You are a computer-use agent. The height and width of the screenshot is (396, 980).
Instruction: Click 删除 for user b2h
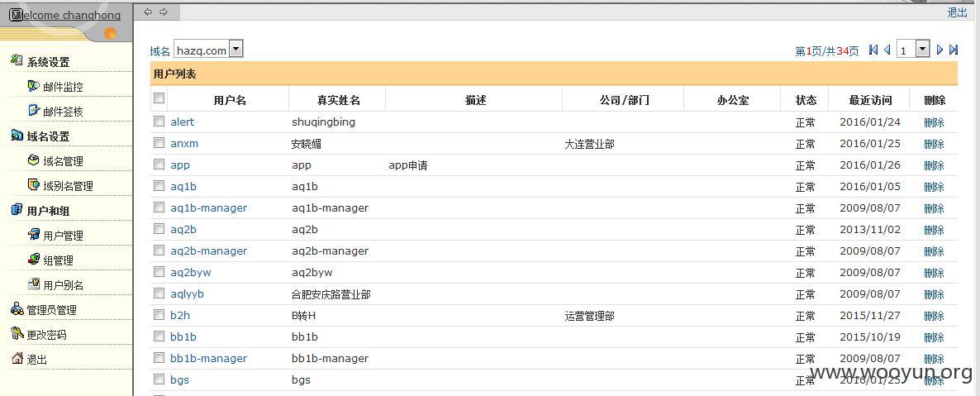point(934,315)
